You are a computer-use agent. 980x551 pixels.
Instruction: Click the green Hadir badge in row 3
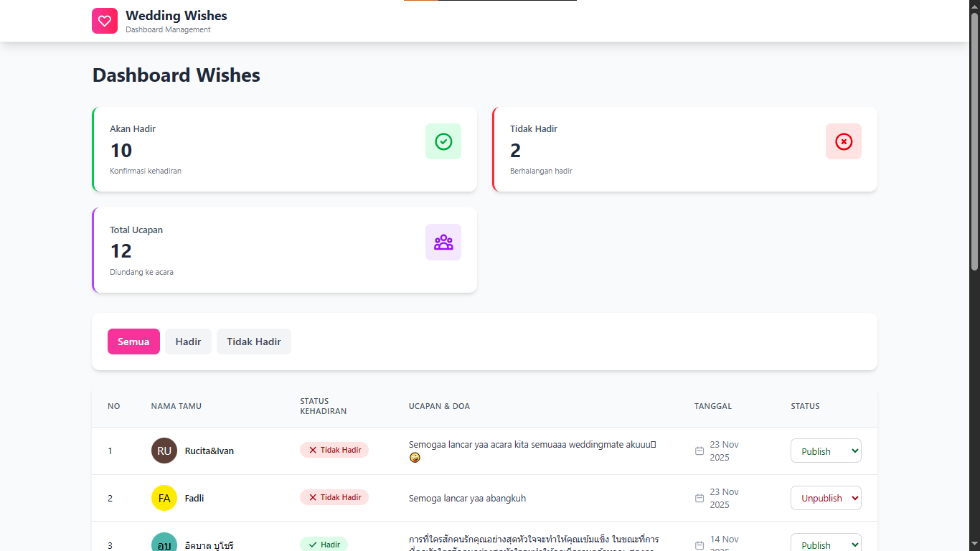pyautogui.click(x=324, y=545)
